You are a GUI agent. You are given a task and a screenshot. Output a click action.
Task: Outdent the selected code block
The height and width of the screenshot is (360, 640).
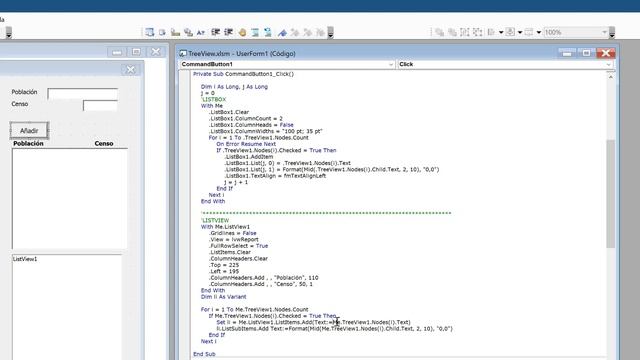[x=229, y=32]
